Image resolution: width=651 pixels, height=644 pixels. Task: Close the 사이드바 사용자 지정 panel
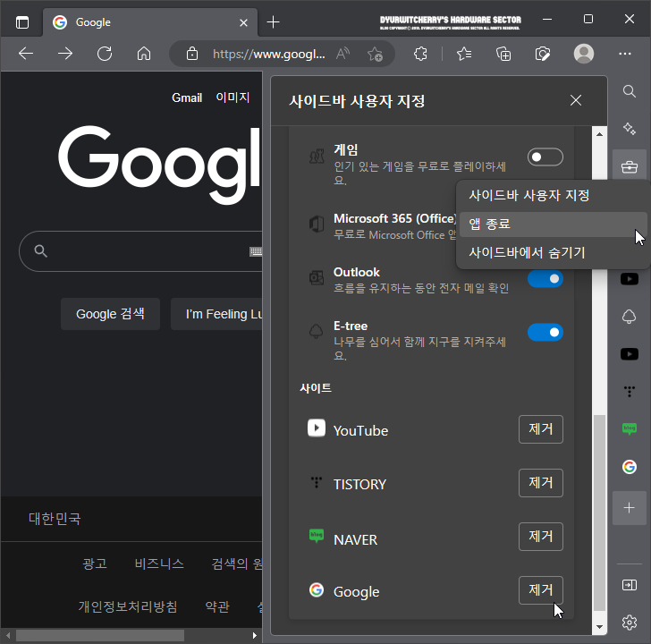[x=576, y=100]
